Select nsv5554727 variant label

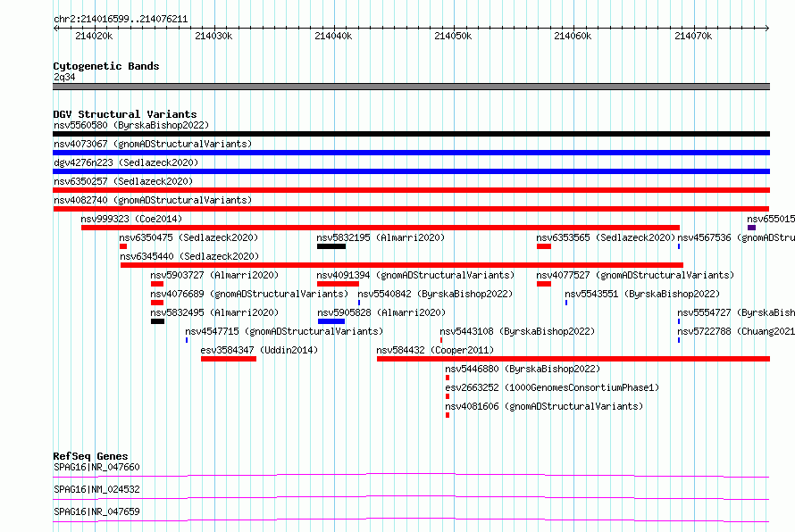[x=736, y=312]
